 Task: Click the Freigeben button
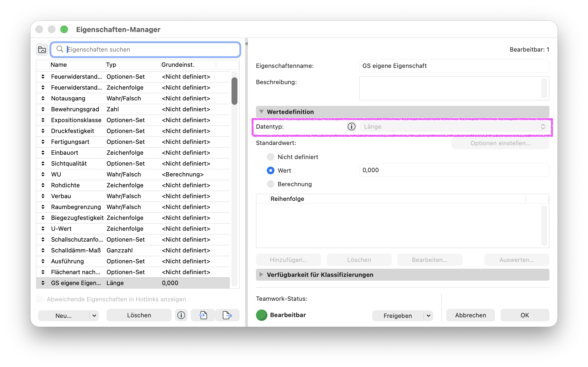point(398,316)
